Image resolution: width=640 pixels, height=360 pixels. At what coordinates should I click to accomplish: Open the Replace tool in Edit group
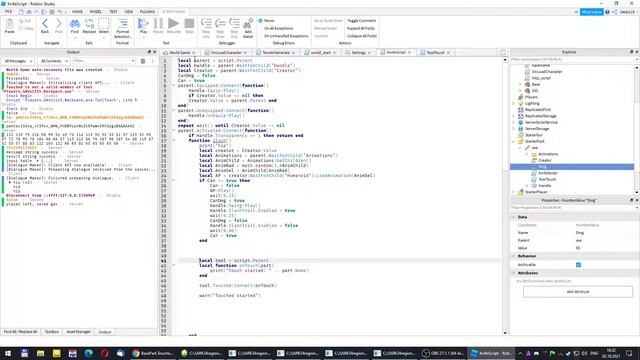point(89,26)
